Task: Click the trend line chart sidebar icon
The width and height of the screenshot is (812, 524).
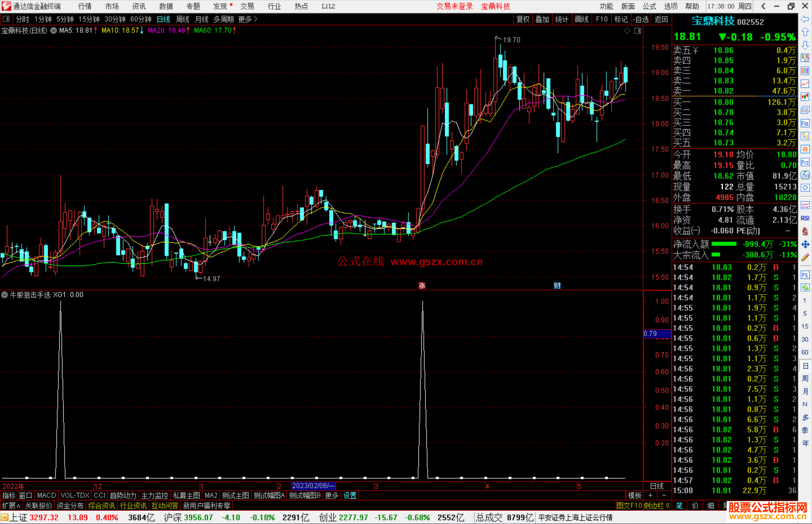Action: tap(805, 83)
